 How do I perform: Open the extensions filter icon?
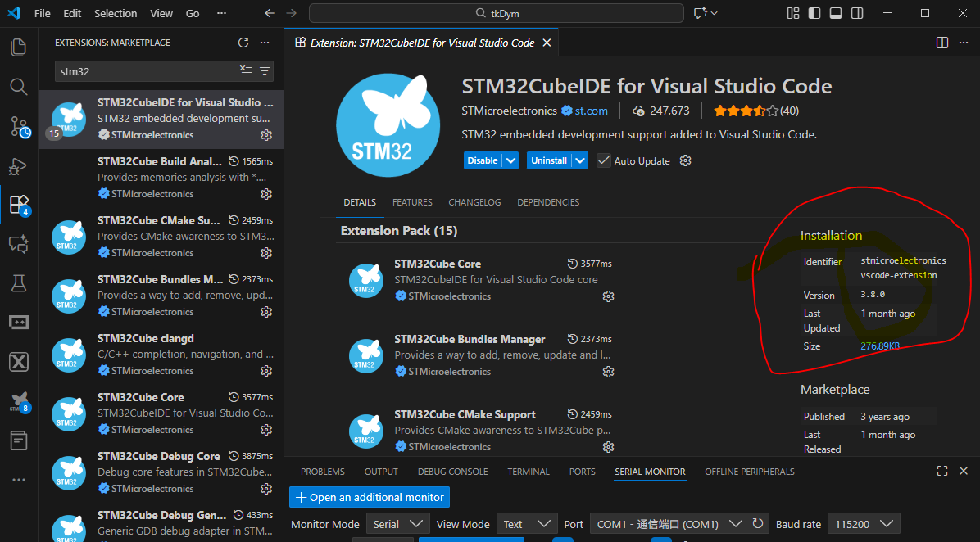265,71
